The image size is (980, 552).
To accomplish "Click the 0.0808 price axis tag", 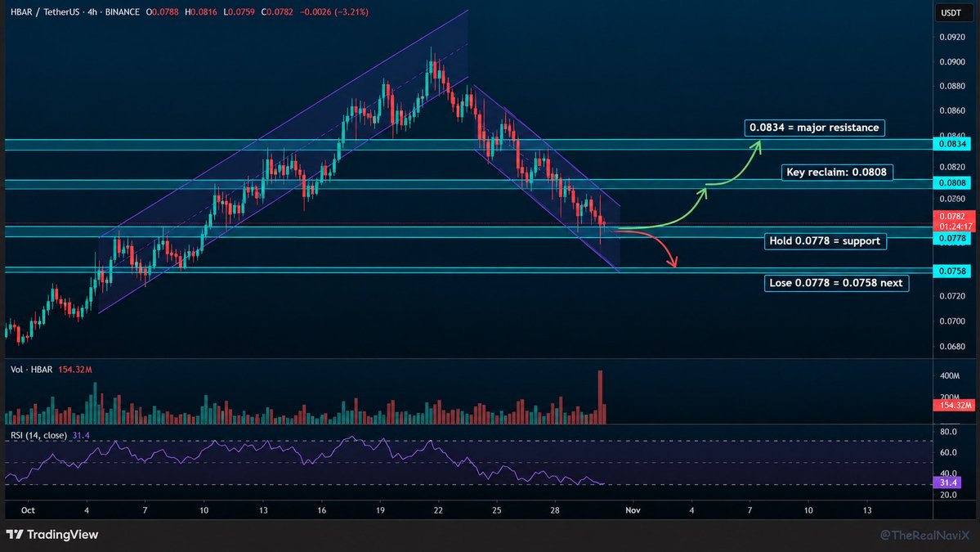I will 952,183.
